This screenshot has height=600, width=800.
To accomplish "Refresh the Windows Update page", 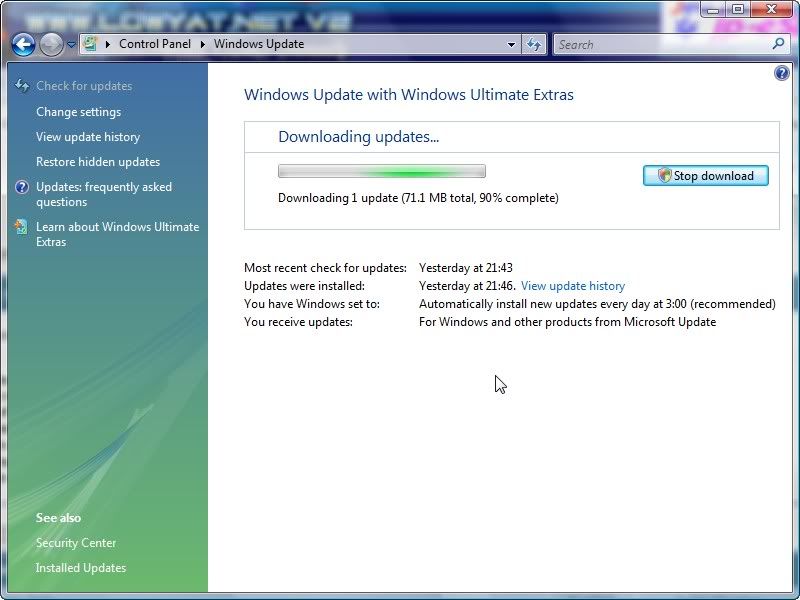I will tap(534, 44).
